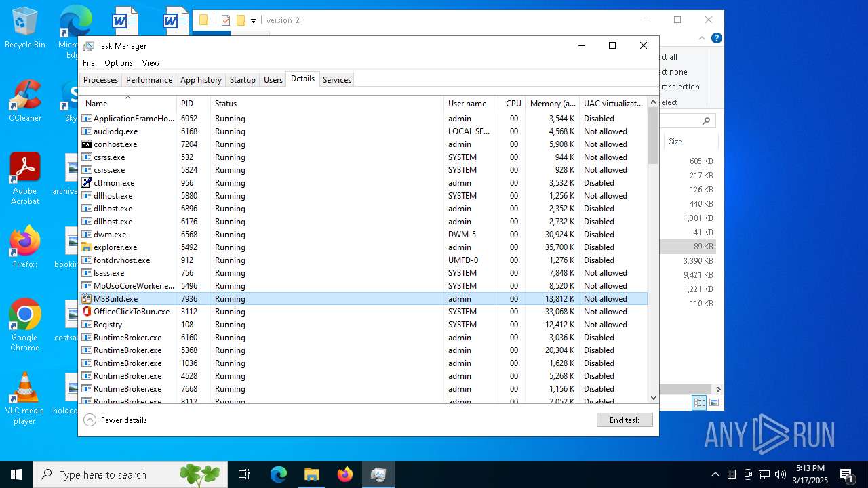Open the Windows Start menu
Screen dimensions: 868x488
click(16, 474)
